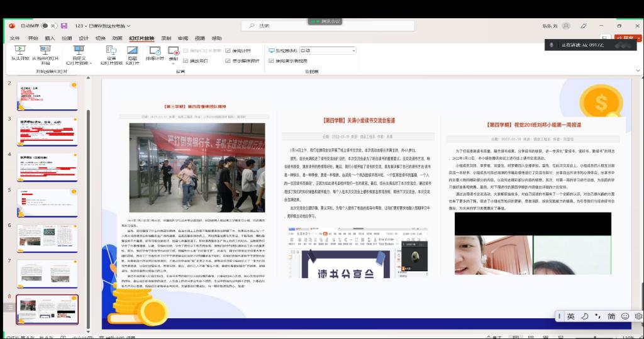Open IME settings gear icon
Viewport: 644px width, 339px height.
(x=638, y=316)
